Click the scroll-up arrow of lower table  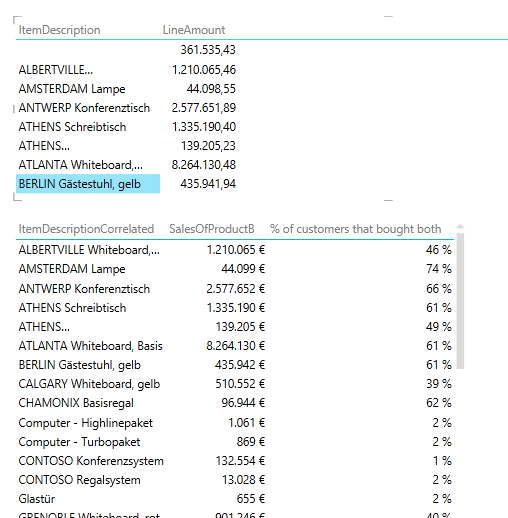460,227
